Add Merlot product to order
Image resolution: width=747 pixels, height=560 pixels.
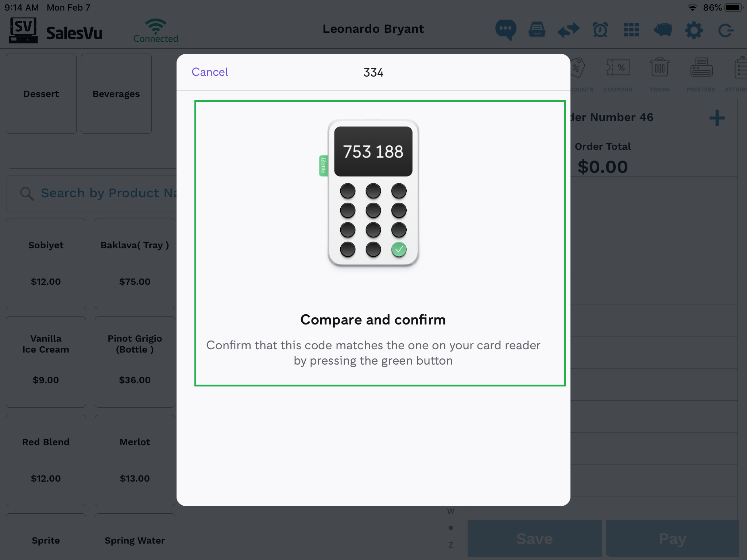coord(135,460)
